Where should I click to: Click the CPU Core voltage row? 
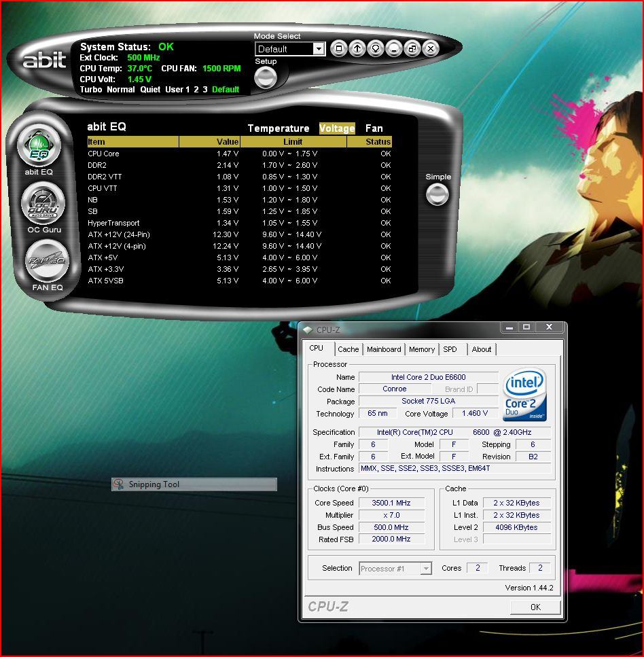[x=239, y=154]
